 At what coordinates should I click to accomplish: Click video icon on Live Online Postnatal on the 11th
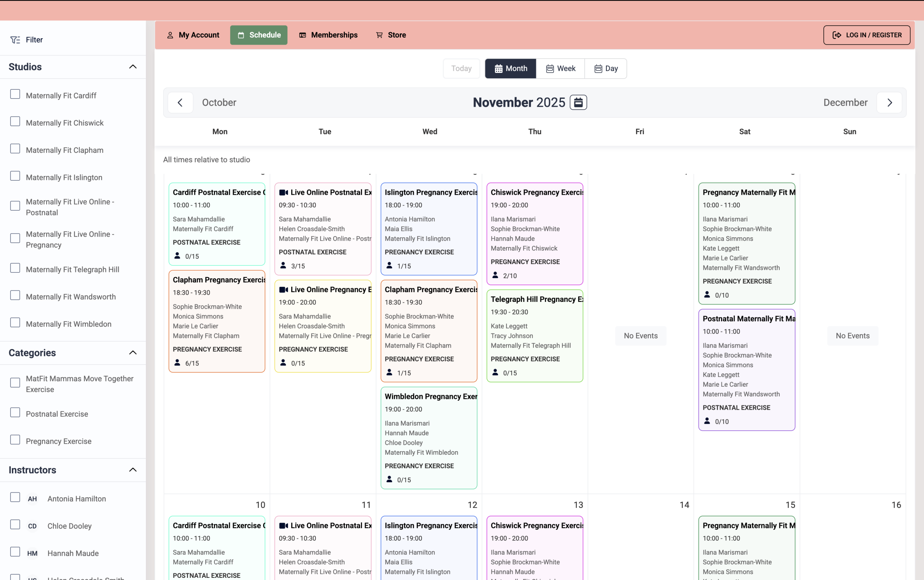tap(284, 526)
